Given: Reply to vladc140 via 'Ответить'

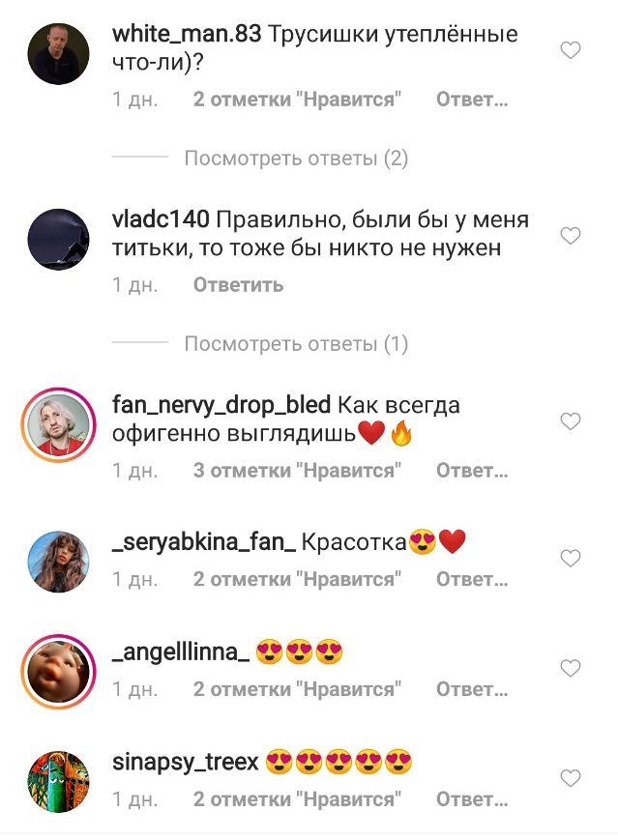Looking at the screenshot, I should click(238, 285).
